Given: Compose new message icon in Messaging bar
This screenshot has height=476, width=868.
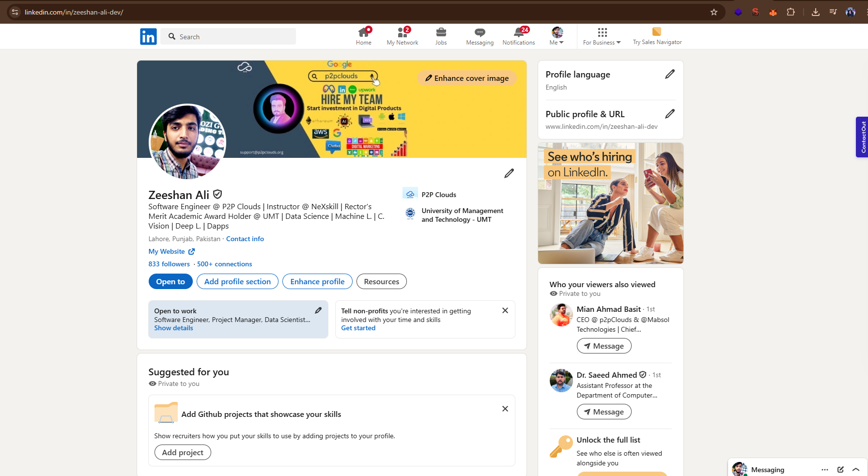Looking at the screenshot, I should (840, 470).
